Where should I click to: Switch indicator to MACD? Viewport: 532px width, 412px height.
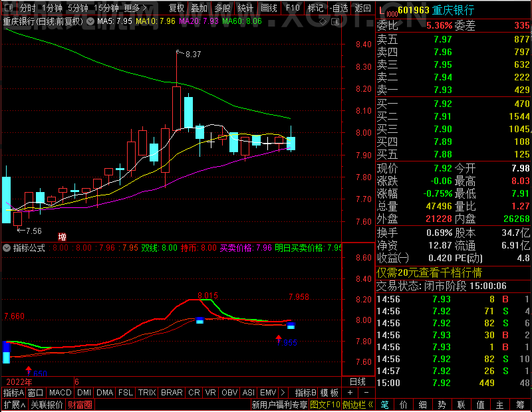point(60,393)
